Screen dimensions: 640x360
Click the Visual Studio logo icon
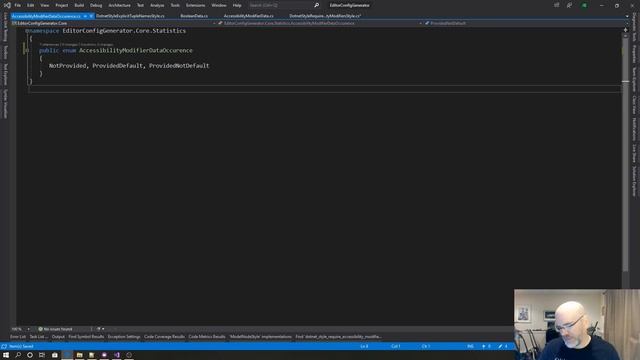tap(7, 5)
